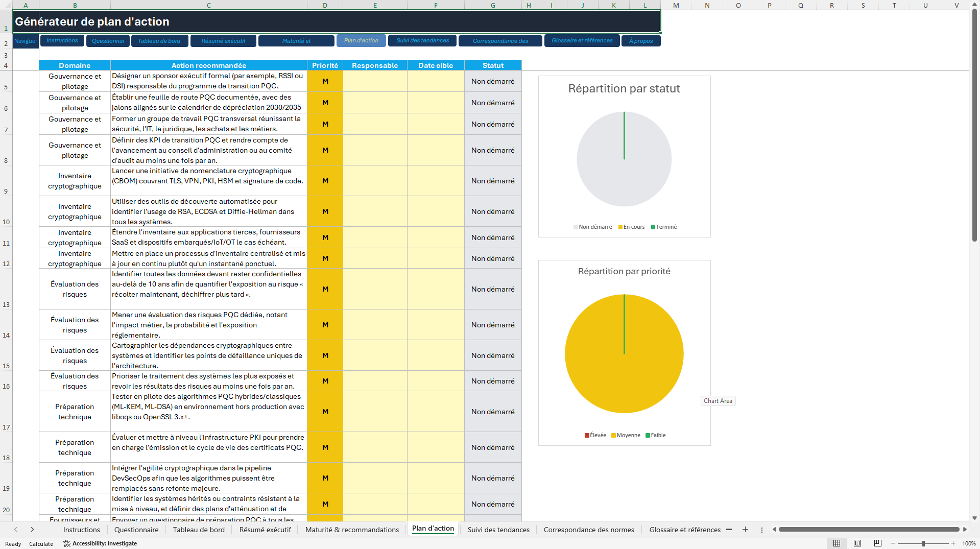Click the vertical scrollbar thumb
Viewport: 980px width, 549px height.
tap(974, 125)
